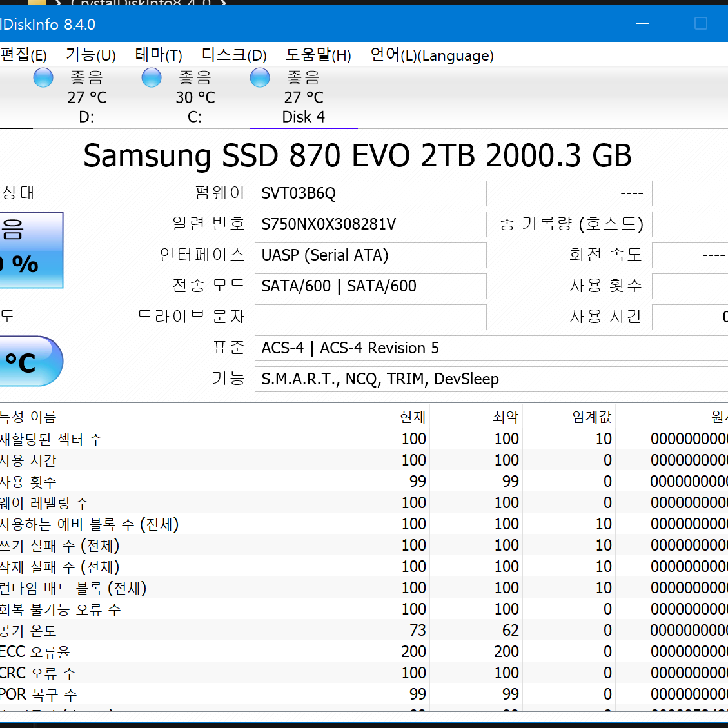Open the 테마(T) menu
Viewport: 728px width, 728px height.
159,55
